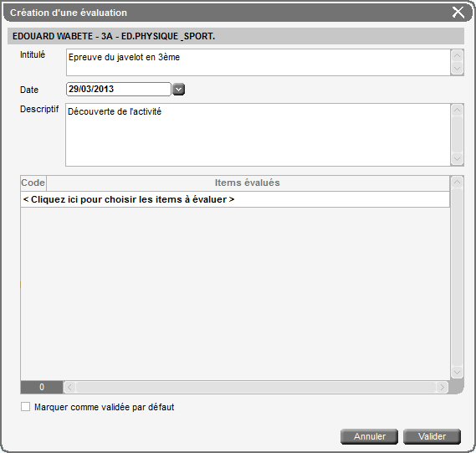Click the Descriptif scroll up arrow

(x=458, y=110)
